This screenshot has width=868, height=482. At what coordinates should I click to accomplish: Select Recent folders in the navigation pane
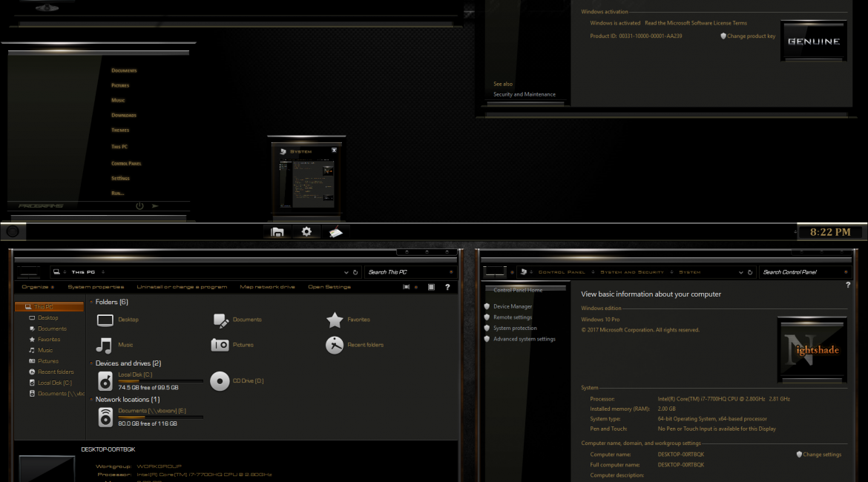pos(56,372)
